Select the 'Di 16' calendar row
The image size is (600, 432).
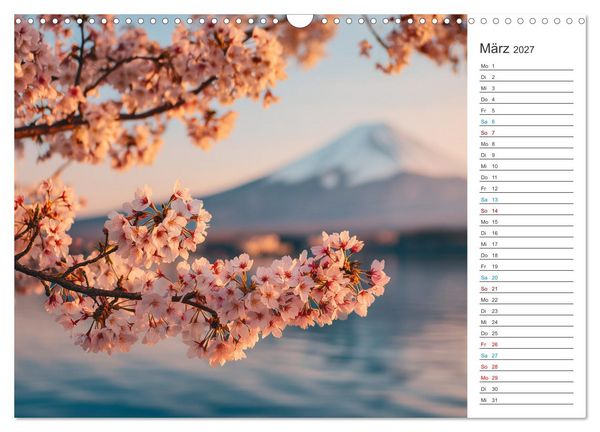tap(527, 233)
